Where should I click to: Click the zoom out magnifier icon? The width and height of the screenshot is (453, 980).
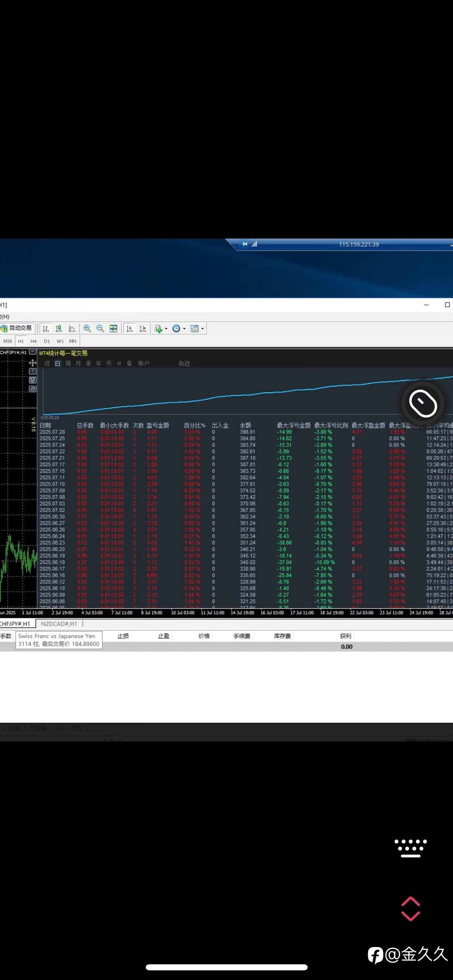[100, 329]
